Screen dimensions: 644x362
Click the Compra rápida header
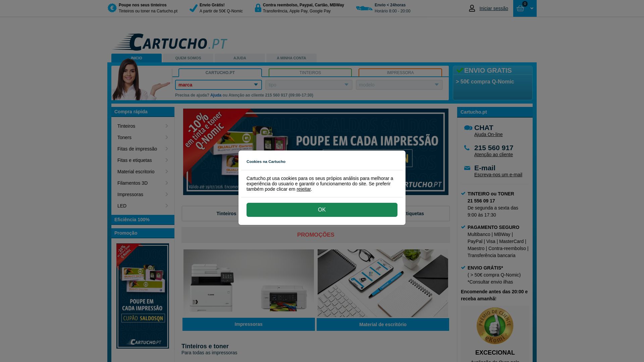pos(143,112)
